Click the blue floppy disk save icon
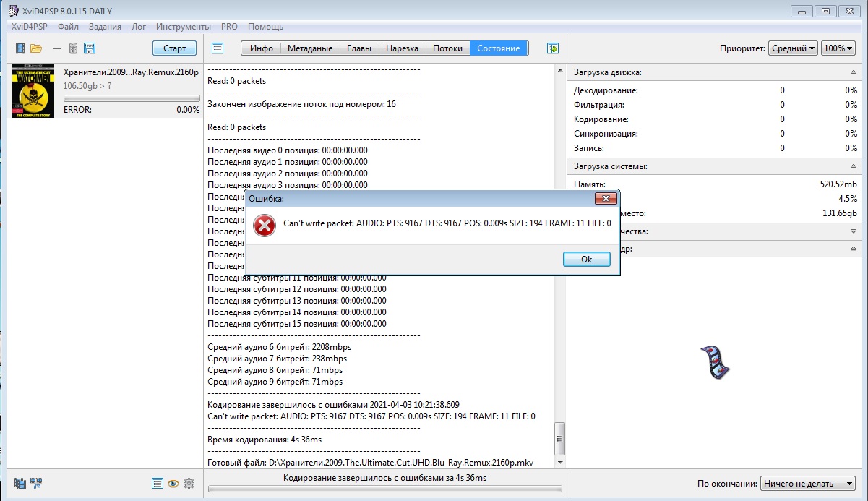Viewport: 868px width, 501px height. [90, 48]
